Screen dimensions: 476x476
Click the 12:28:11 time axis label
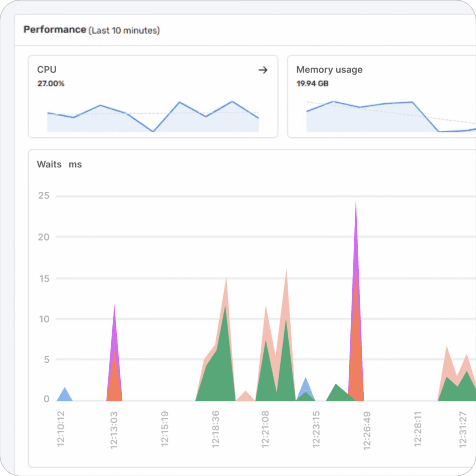[x=418, y=429]
